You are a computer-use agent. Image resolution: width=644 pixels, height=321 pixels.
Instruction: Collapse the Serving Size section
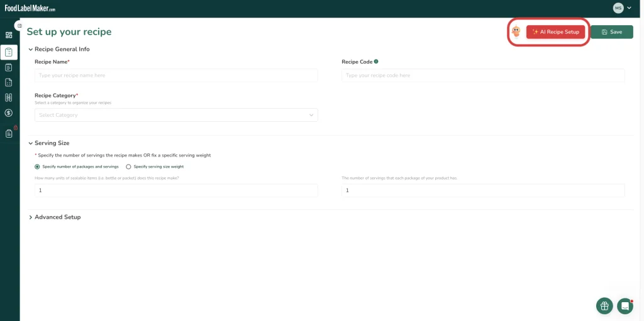30,143
